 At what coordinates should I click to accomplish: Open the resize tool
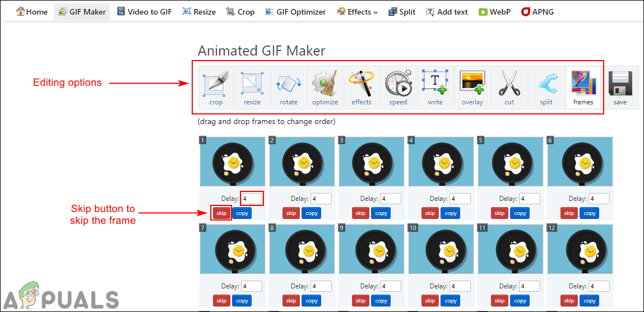tap(252, 88)
